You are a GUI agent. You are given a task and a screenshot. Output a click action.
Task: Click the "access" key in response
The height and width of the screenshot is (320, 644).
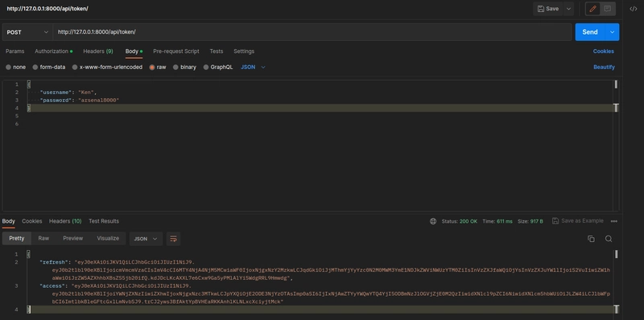coord(52,286)
